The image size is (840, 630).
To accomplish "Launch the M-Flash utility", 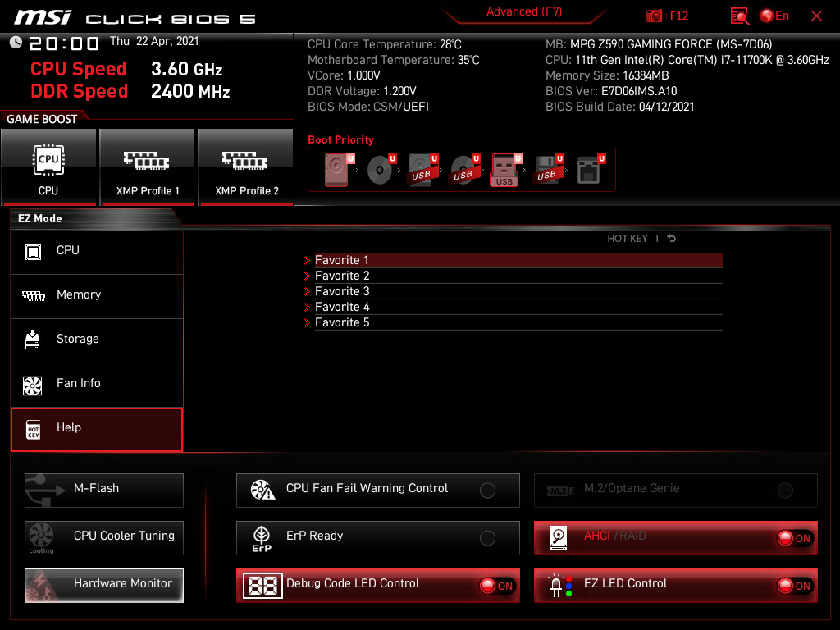I will tap(104, 491).
